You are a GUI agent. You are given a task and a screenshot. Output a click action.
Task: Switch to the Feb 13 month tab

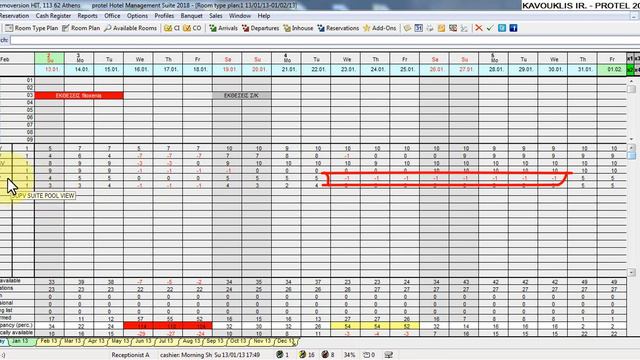point(48,341)
